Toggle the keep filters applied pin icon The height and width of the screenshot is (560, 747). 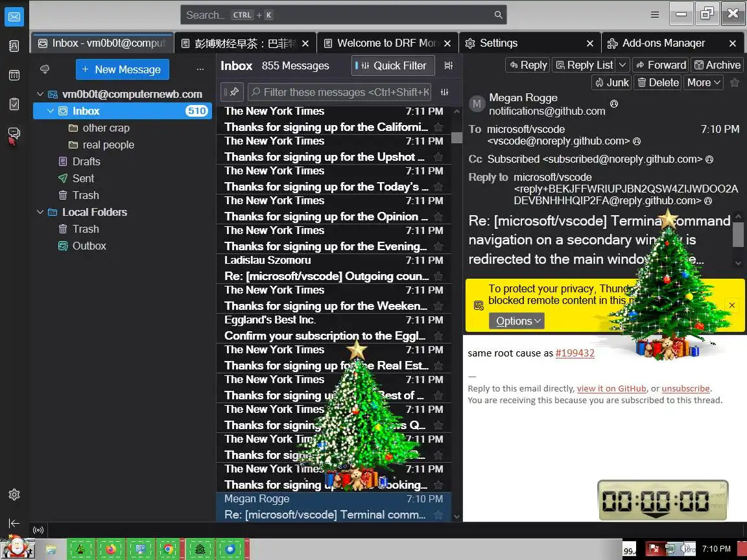(x=232, y=92)
